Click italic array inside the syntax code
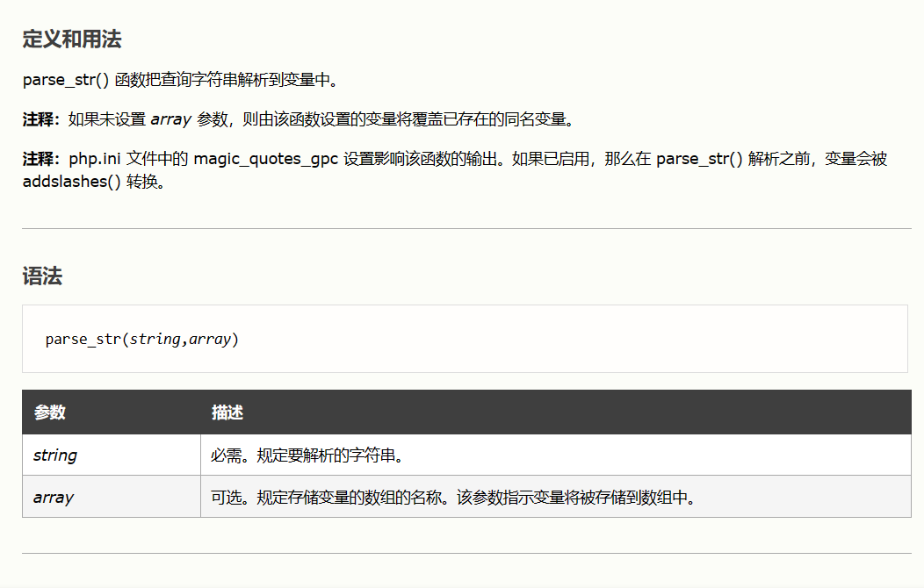Screen dimensions: 924x588 pyautogui.click(x=209, y=339)
